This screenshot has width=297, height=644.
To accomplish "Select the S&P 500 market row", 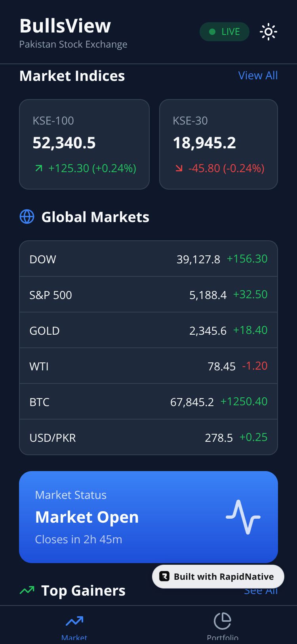I will coord(148,295).
